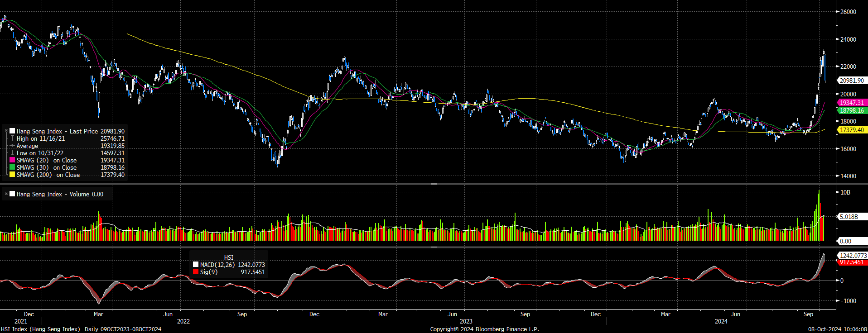Expand the Hang Seng Index Volume legend
The image size is (868, 333).
(7, 194)
